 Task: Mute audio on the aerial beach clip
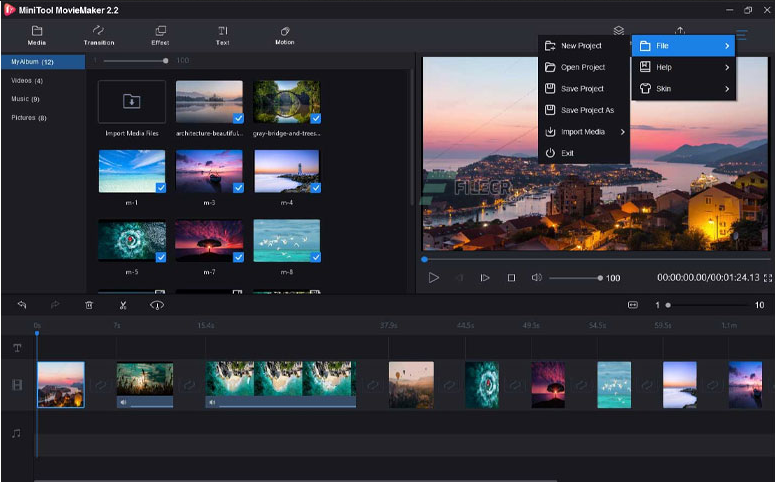[212, 402]
